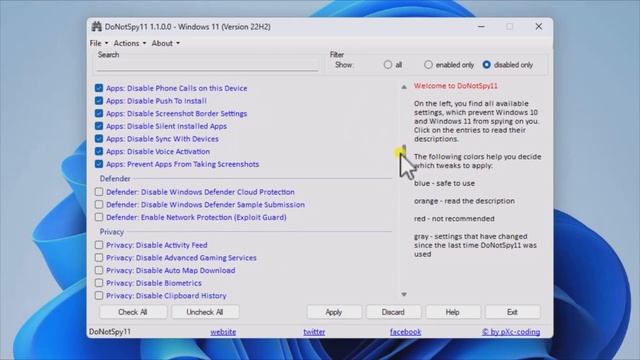The width and height of the screenshot is (640, 360).
Task: Click the 'orange - read the description' text
Action: click(464, 201)
